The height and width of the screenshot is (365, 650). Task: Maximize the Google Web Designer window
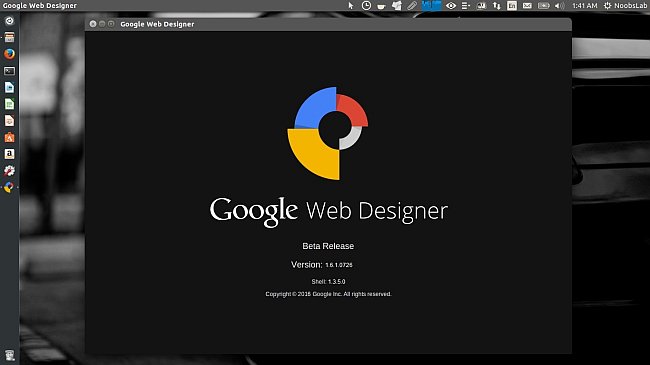click(x=111, y=24)
